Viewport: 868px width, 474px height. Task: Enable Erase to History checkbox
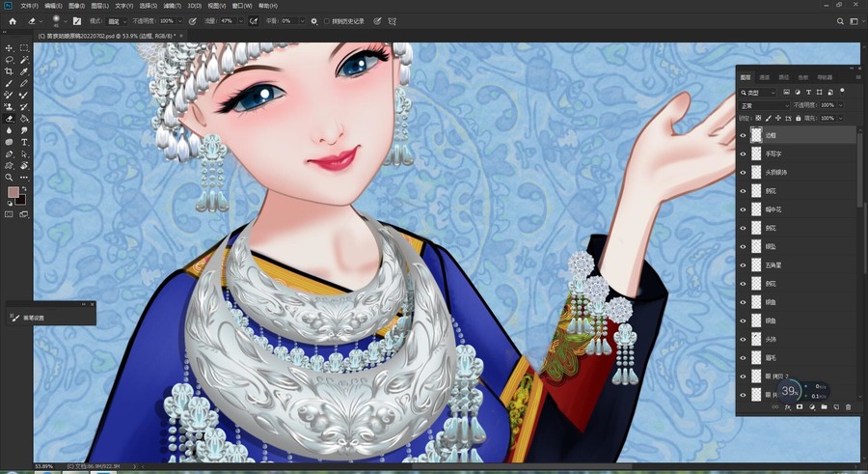click(x=327, y=21)
